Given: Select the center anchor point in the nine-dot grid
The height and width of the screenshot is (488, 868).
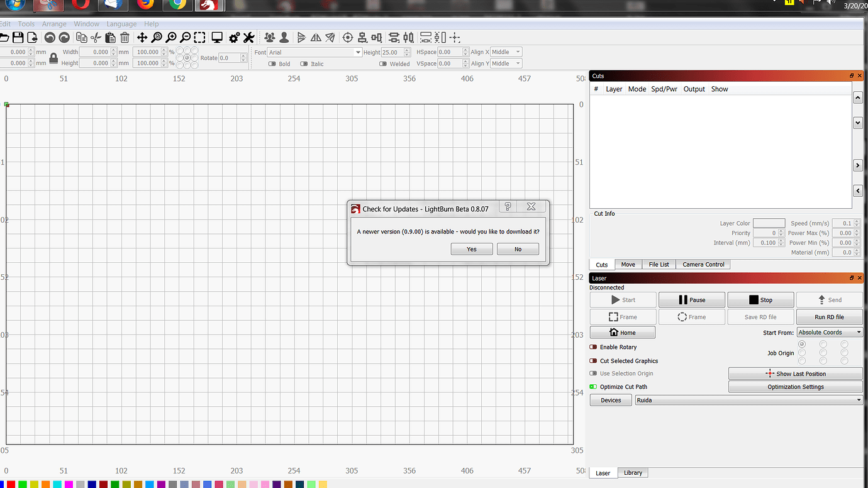Looking at the screenshot, I should click(x=187, y=58).
